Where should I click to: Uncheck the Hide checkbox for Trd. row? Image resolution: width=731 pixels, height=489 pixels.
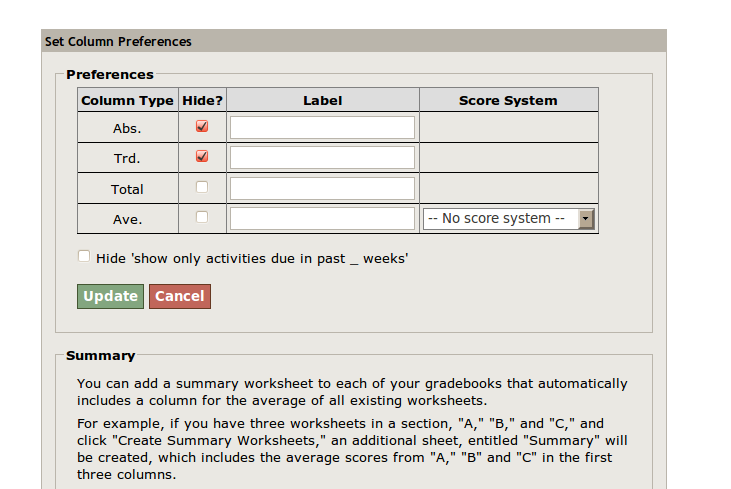(x=202, y=157)
